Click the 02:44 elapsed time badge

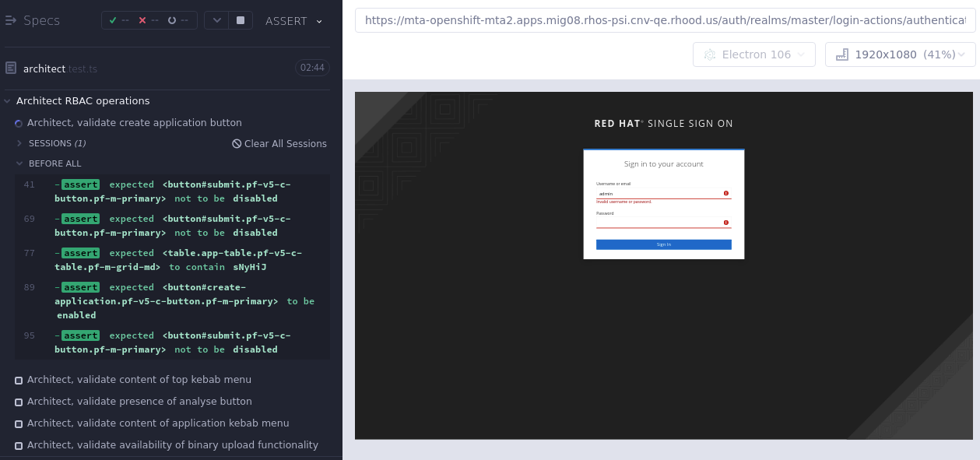(x=312, y=68)
